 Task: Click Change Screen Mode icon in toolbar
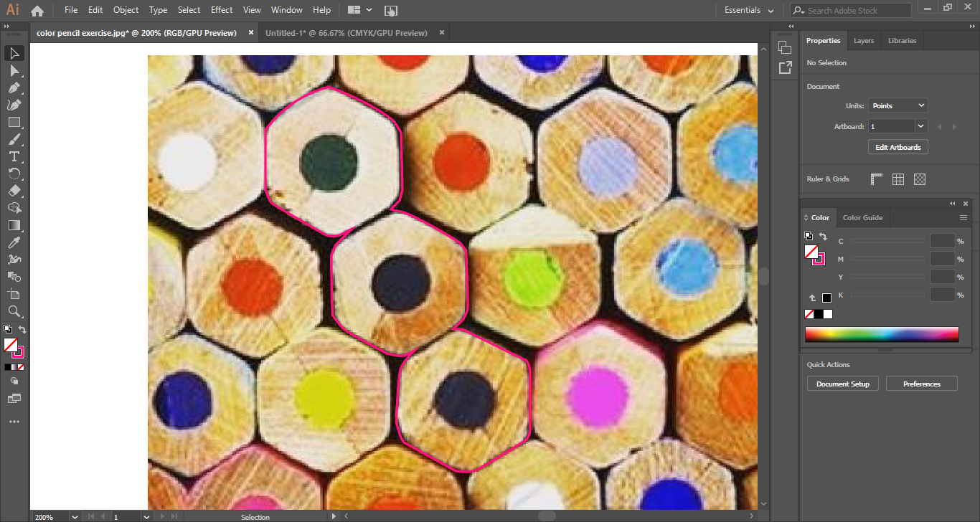[14, 398]
